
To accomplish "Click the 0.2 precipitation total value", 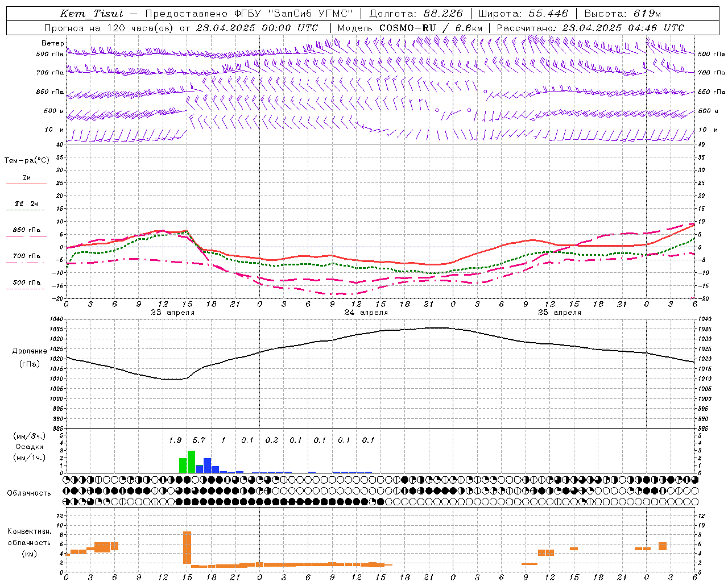I will tap(272, 440).
